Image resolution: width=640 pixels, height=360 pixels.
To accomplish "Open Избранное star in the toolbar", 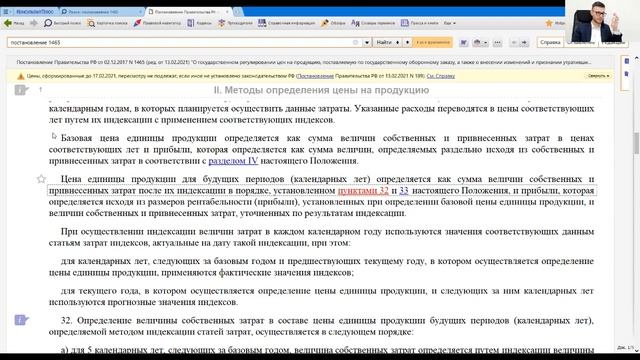I will (549, 23).
